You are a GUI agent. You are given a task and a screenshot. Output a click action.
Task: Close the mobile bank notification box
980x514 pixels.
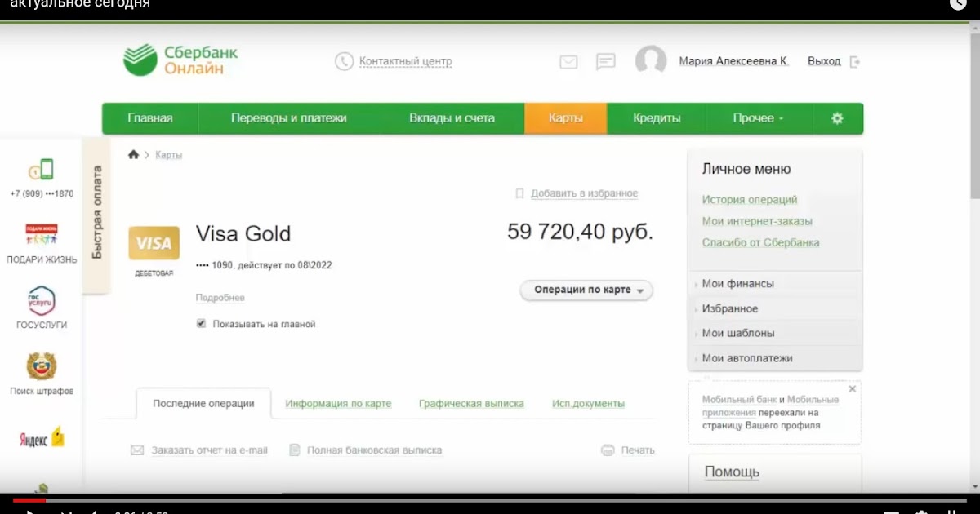pos(852,389)
